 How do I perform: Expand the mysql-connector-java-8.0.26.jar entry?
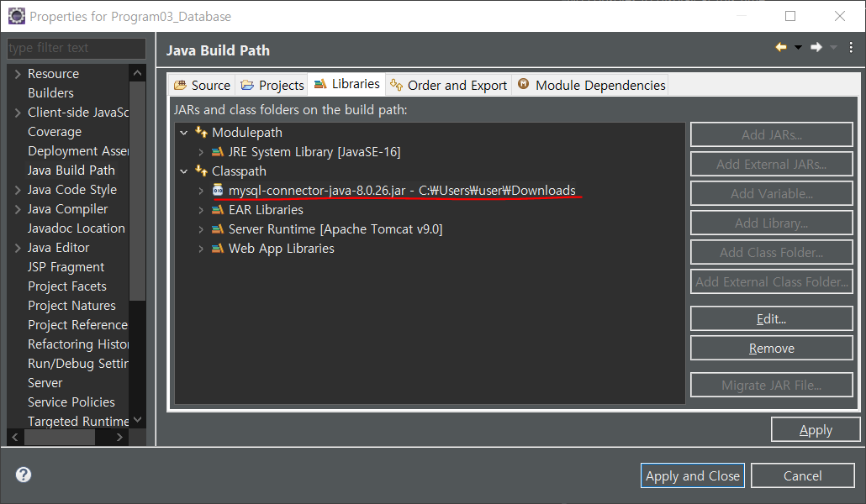[x=201, y=191]
